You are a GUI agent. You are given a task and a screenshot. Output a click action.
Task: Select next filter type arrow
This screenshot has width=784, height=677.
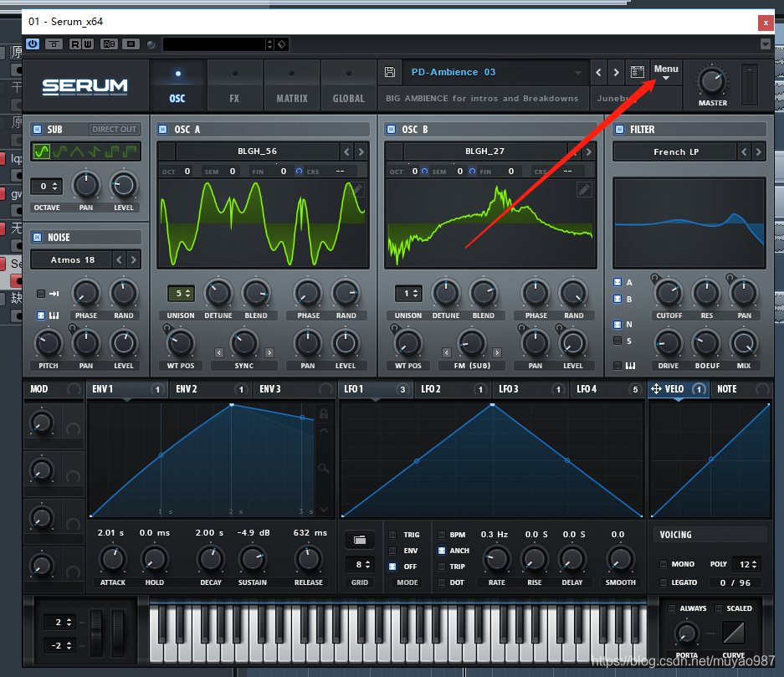[759, 151]
